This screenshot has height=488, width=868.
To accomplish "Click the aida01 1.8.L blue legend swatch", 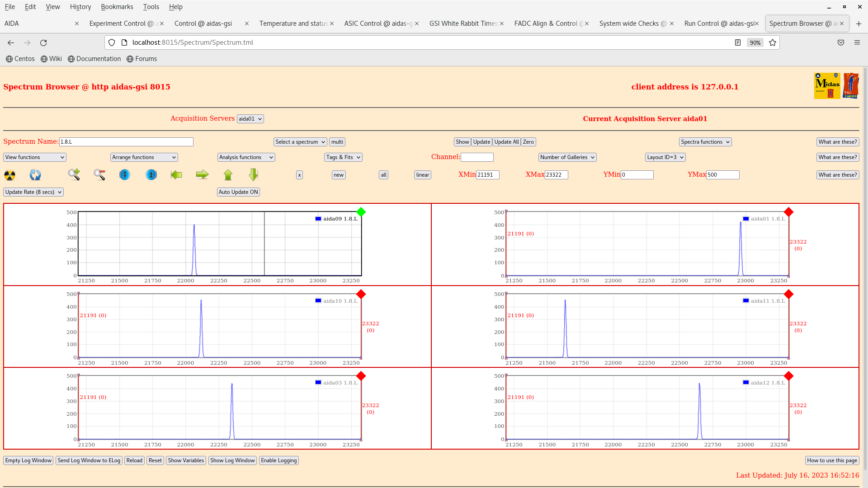I will pyautogui.click(x=746, y=219).
